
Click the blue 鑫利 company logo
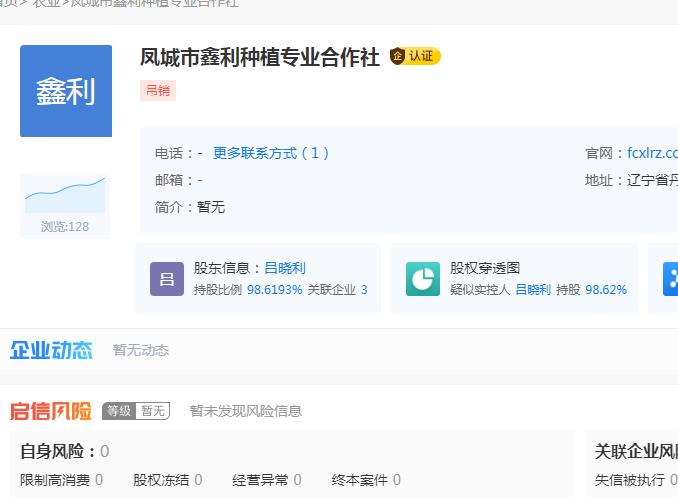pyautogui.click(x=66, y=91)
